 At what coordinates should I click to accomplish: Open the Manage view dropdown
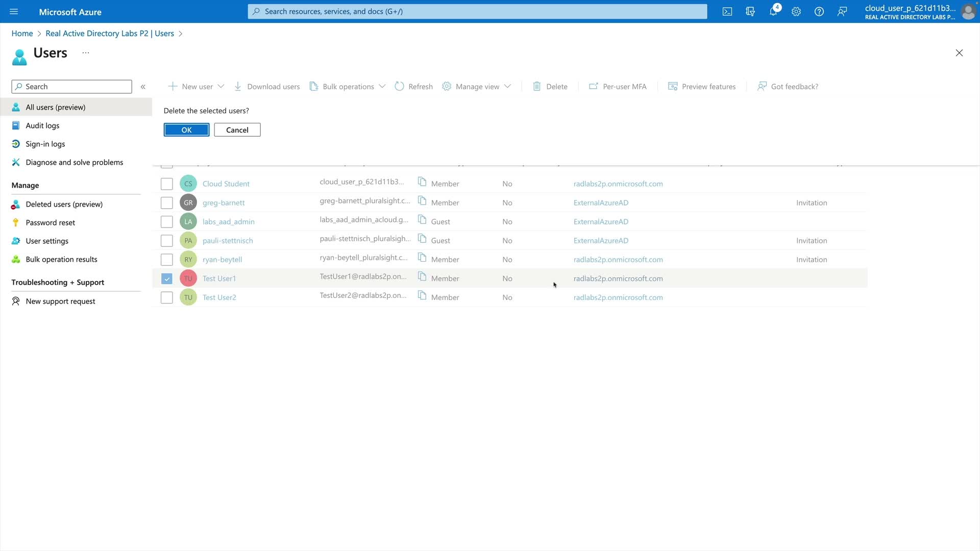(x=507, y=86)
